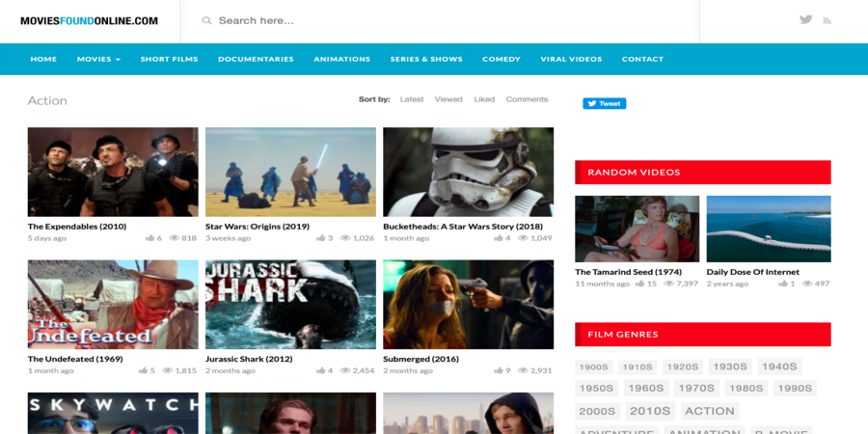Open The Expendables (2010) title link
Viewport: 868px width, 434px height.
click(77, 227)
